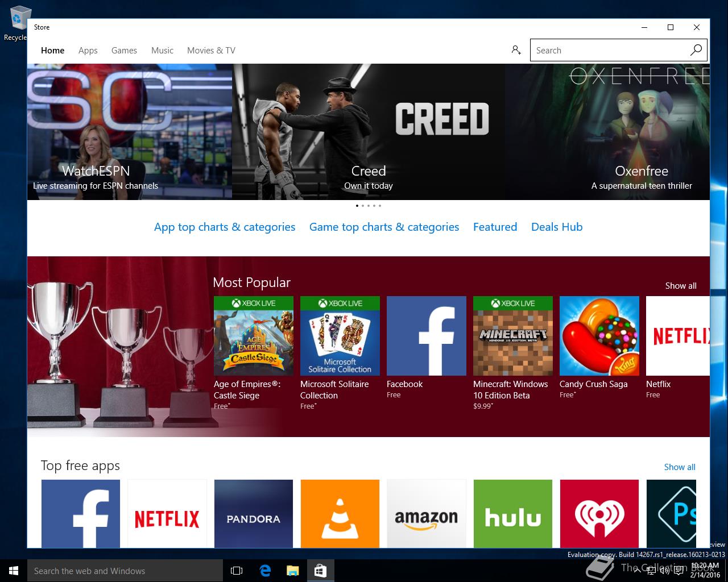
Task: Click the Top free apps heading
Action: click(80, 465)
